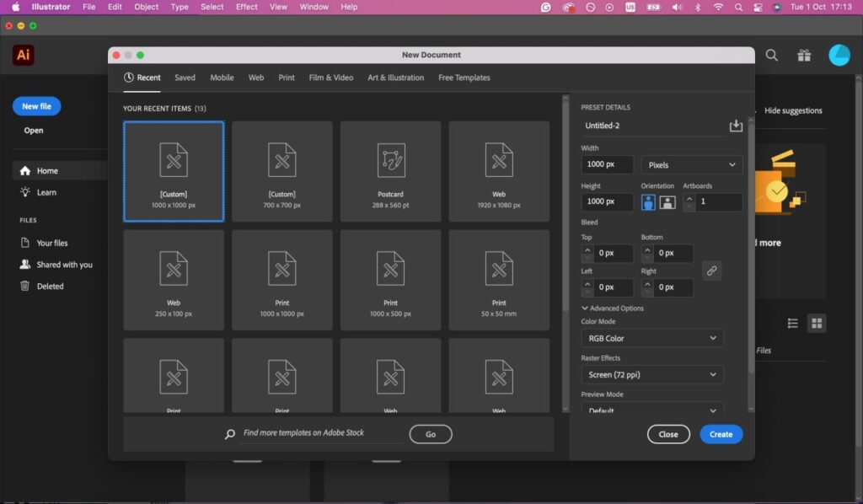
Task: Click the New file button
Action: (36, 106)
